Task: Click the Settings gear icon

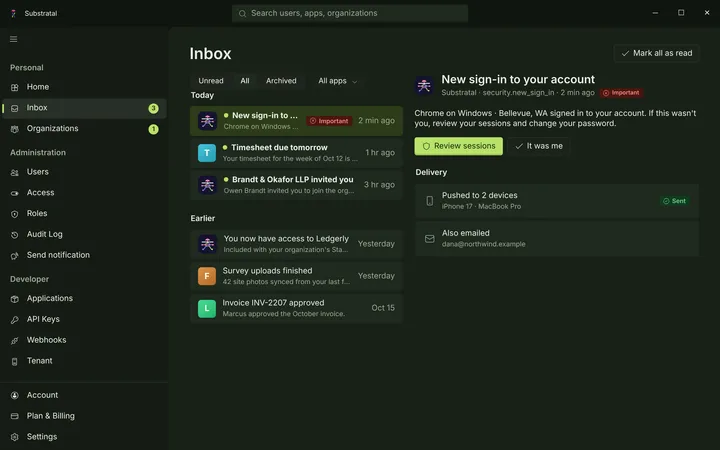Action: [15, 437]
